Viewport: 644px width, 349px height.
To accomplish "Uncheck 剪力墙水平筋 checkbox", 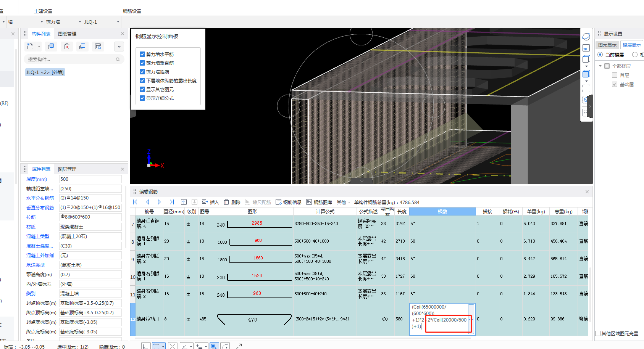I will pyautogui.click(x=142, y=54).
